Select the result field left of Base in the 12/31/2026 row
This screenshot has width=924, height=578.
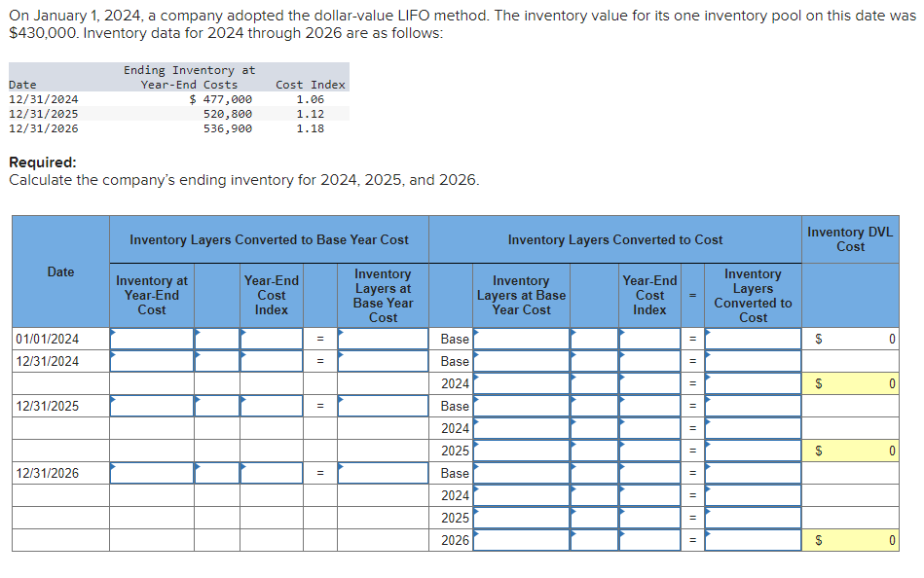tap(383, 473)
